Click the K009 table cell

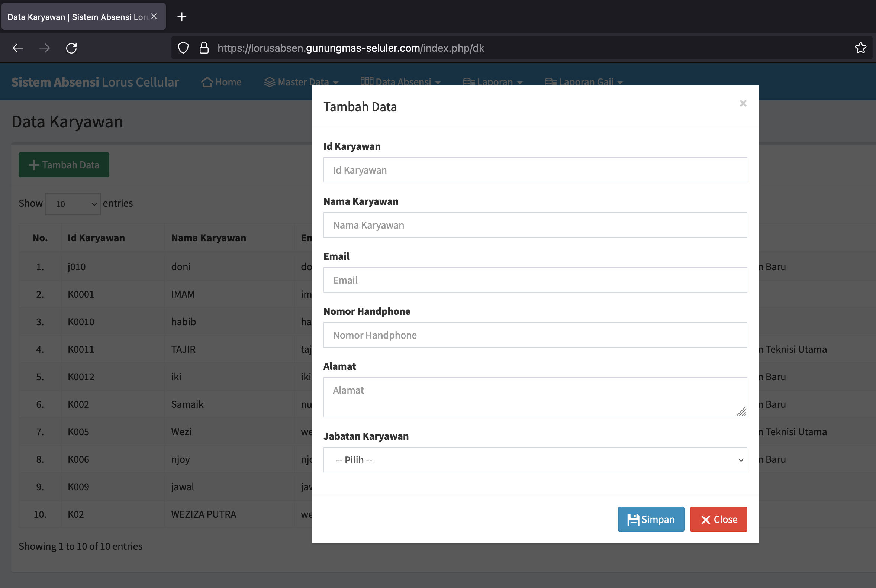[113, 487]
